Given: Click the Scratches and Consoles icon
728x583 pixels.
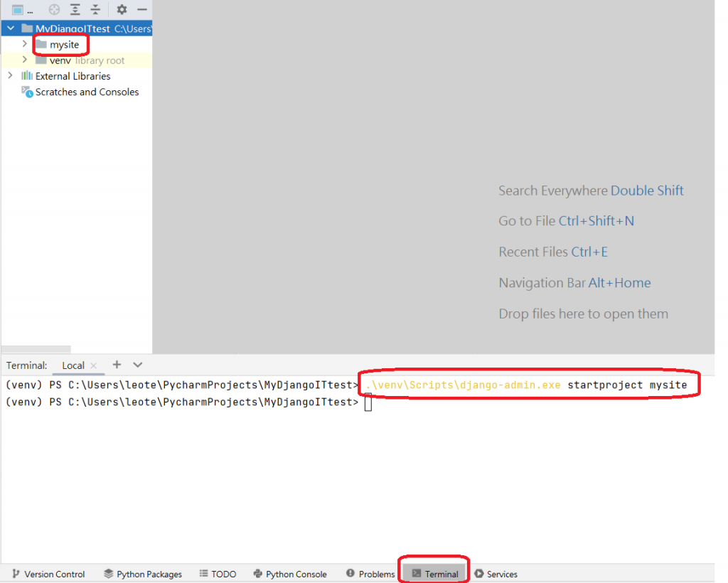Looking at the screenshot, I should [x=27, y=92].
